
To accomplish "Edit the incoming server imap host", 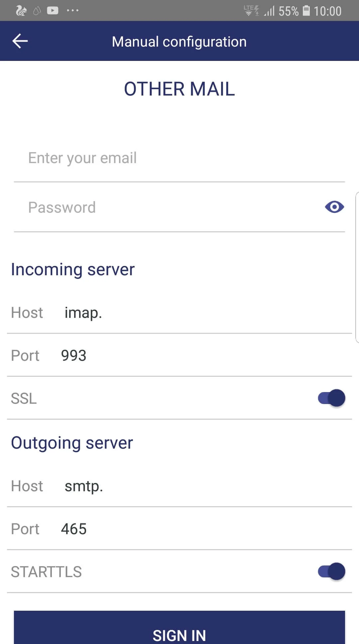I will [x=206, y=313].
